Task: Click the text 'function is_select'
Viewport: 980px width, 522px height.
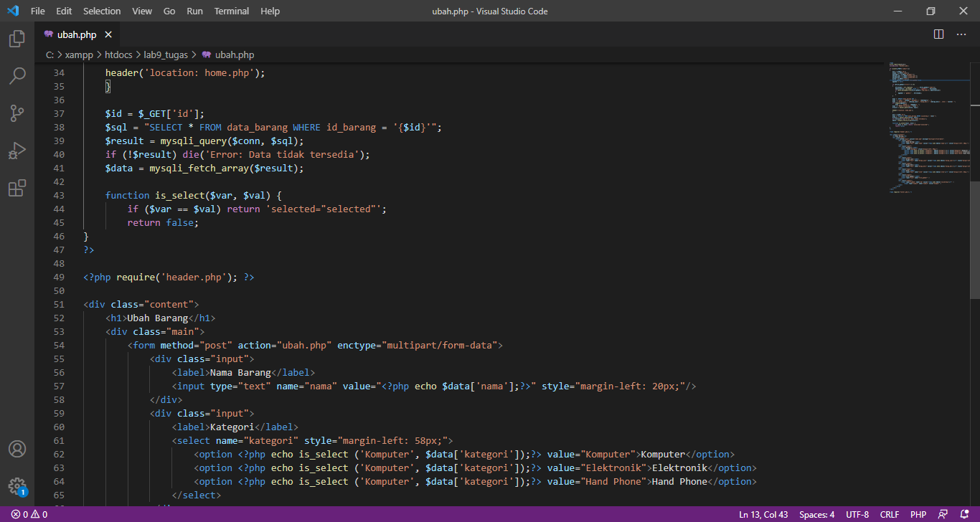Action: click(155, 195)
